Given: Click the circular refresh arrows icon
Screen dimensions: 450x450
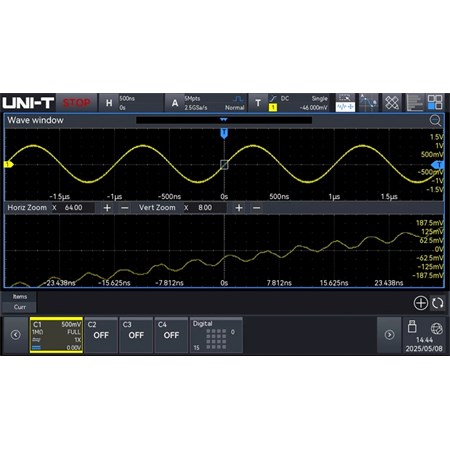Looking at the screenshot, I should pyautogui.click(x=437, y=303).
